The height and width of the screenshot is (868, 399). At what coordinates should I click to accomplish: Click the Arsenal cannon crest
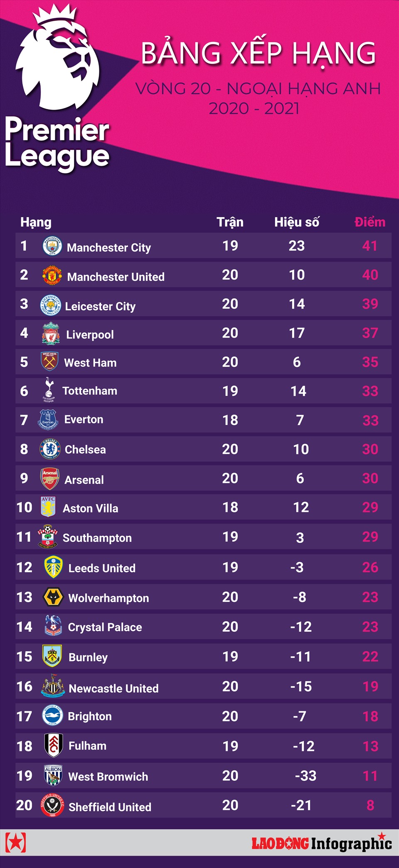[x=50, y=478]
